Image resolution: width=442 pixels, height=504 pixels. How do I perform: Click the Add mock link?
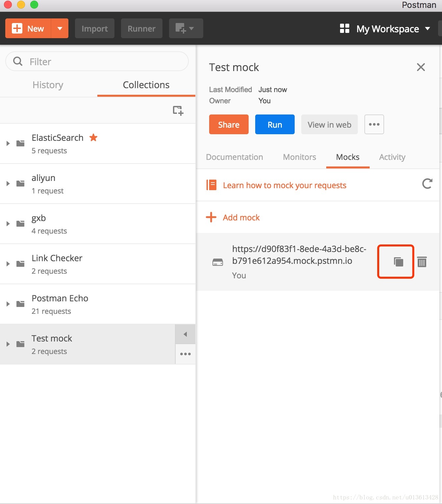241,217
